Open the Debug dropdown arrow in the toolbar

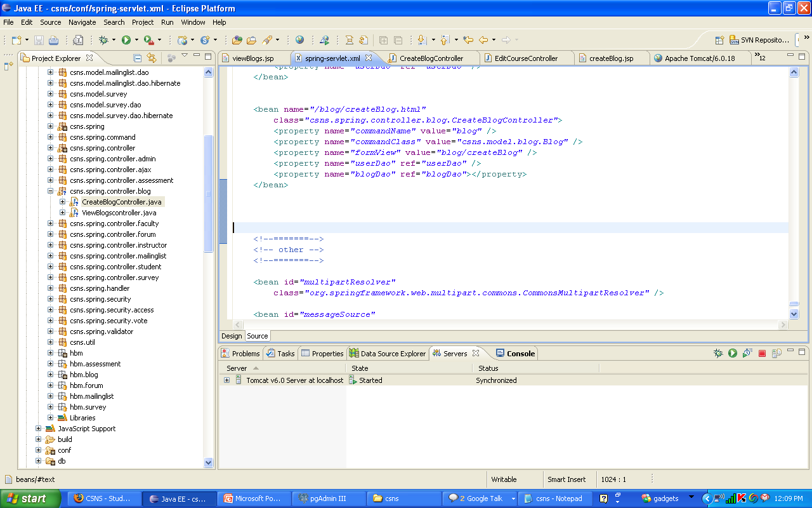(114, 40)
